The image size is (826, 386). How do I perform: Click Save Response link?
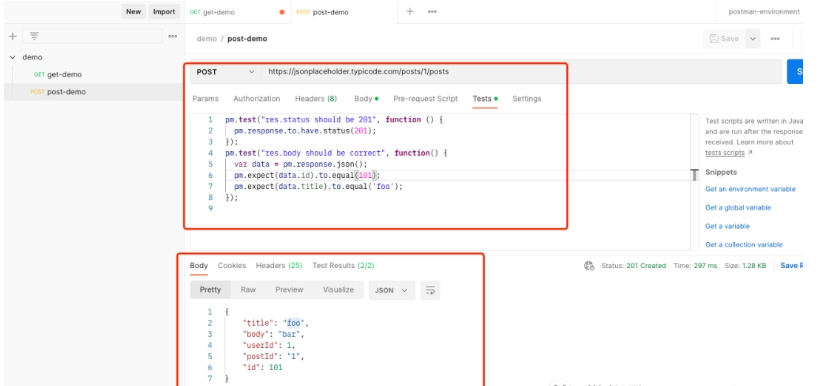[792, 265]
